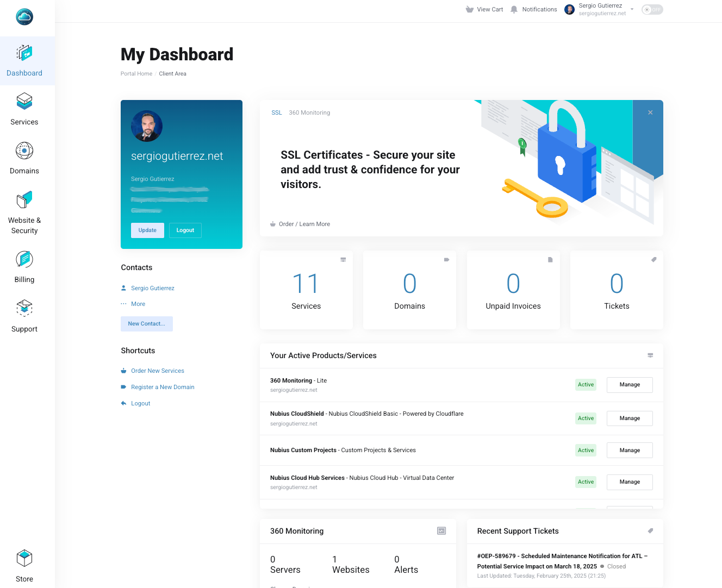Screen dimensions: 722x588
Task: Click the Active badge for Nubius CloudShield
Action: pos(586,418)
